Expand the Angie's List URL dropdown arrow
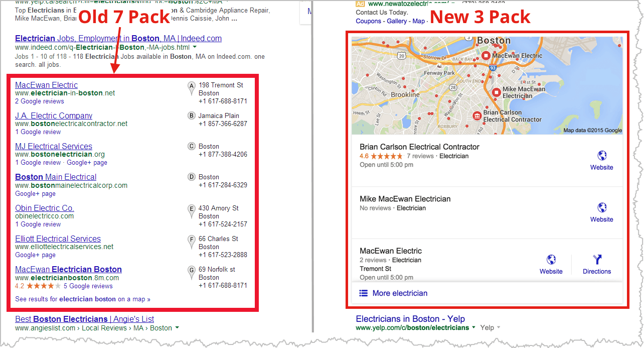 (x=177, y=328)
